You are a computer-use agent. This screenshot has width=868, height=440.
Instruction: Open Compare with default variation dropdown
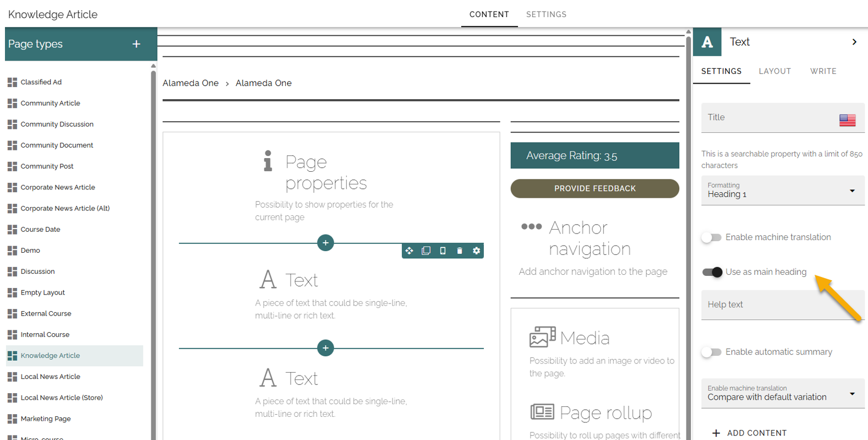click(783, 393)
